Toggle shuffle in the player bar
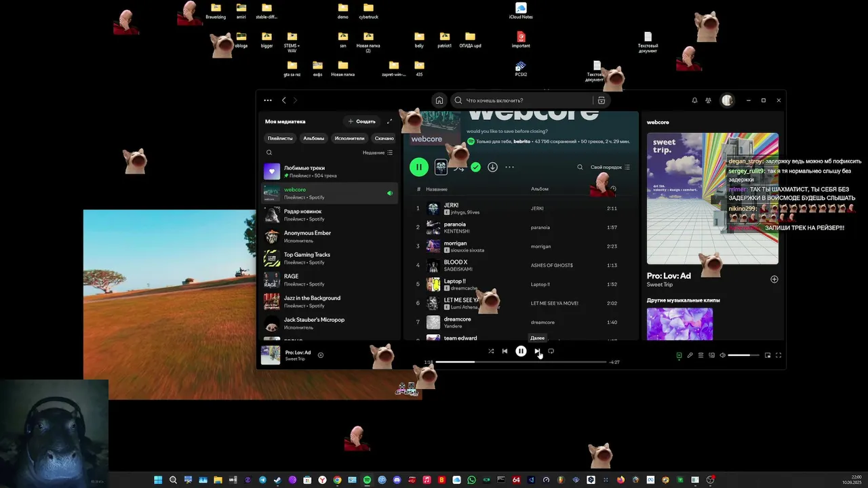 491,351
